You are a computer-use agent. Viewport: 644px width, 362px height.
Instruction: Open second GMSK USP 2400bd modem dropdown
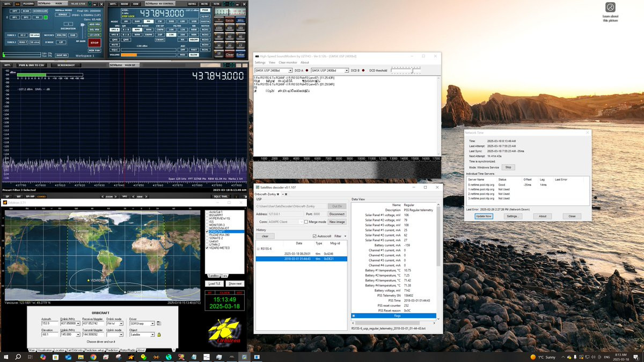347,70
